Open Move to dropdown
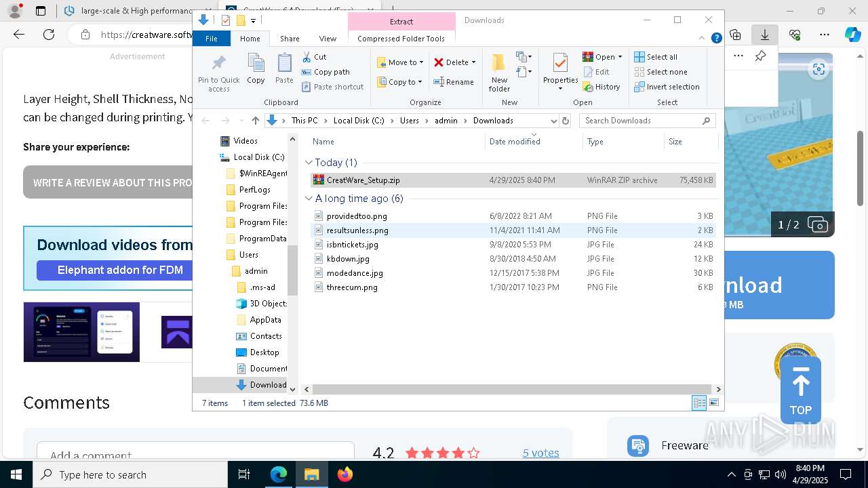The image size is (868, 488). 400,62
